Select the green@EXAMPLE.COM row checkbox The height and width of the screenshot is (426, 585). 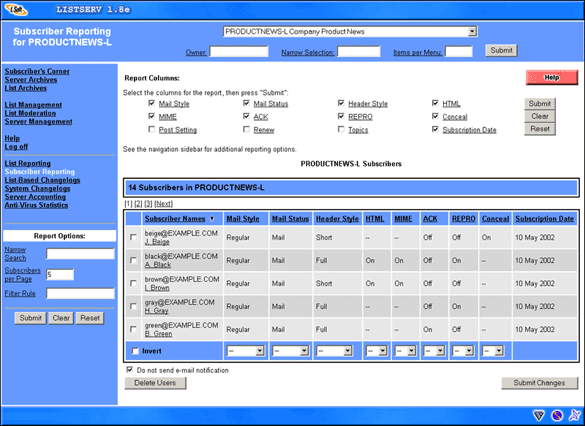[x=133, y=329]
